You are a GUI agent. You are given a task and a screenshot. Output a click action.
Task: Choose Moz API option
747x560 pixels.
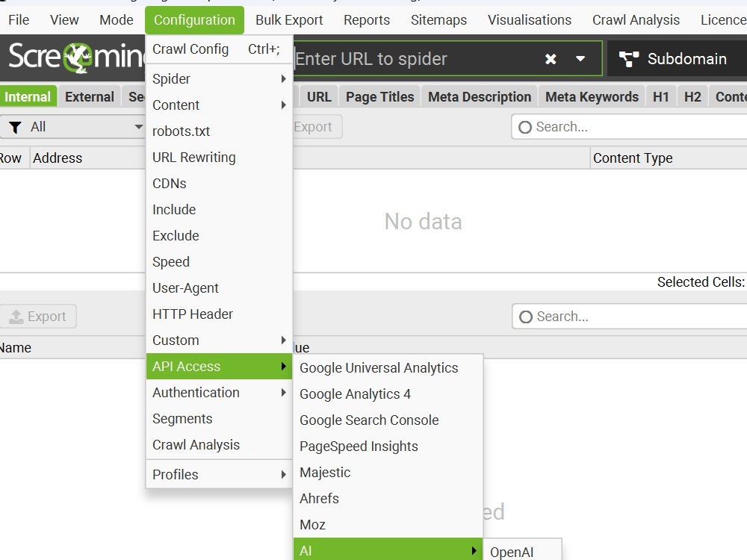tap(388, 525)
